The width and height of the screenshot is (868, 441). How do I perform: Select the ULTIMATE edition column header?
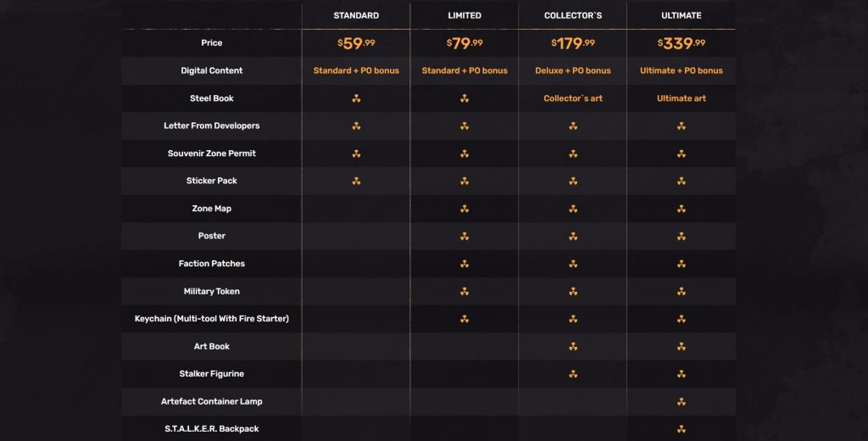pos(682,15)
